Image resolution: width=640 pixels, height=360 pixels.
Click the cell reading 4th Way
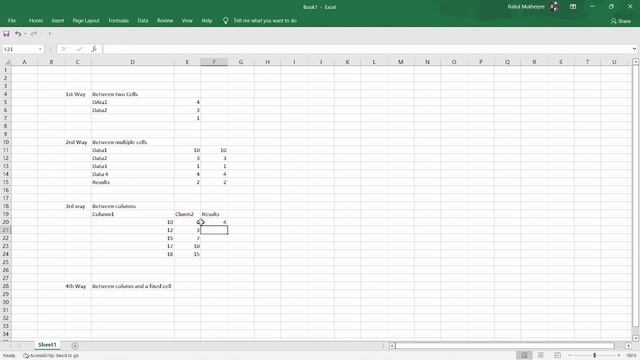point(78,286)
